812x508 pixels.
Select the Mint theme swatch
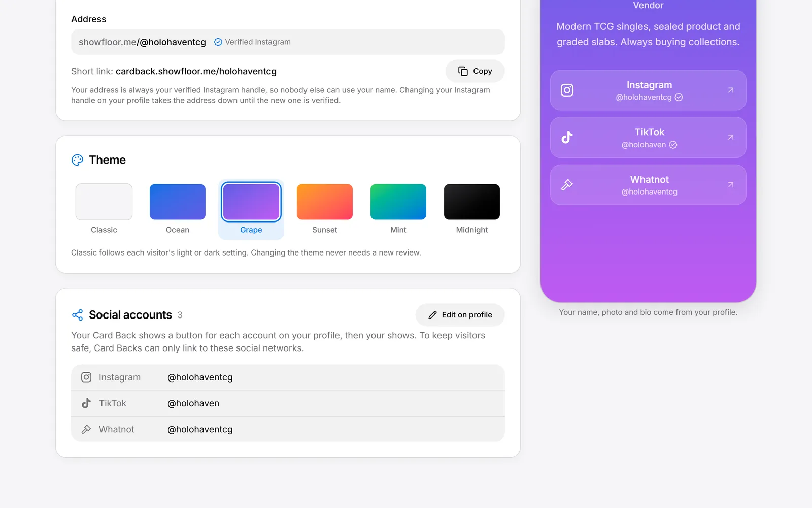tap(398, 202)
